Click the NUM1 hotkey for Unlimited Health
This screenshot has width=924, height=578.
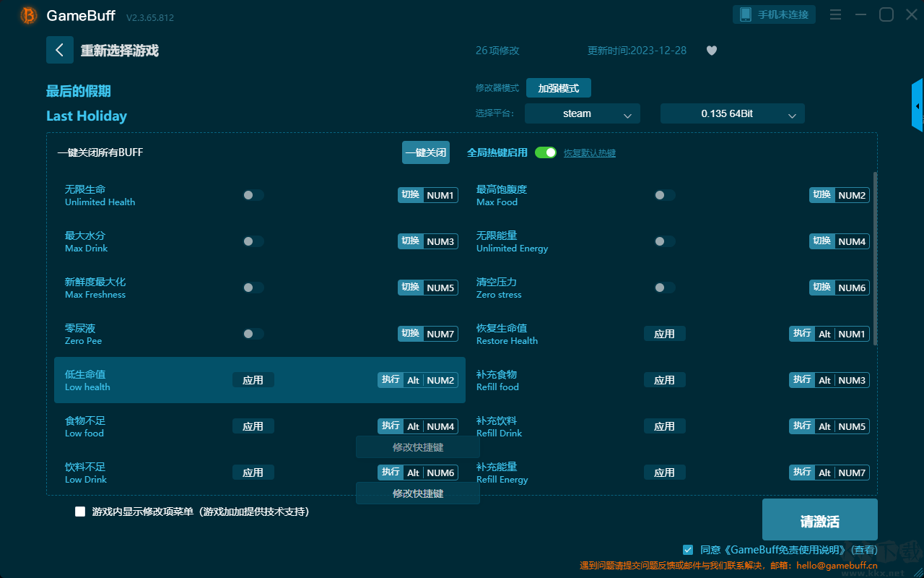428,195
